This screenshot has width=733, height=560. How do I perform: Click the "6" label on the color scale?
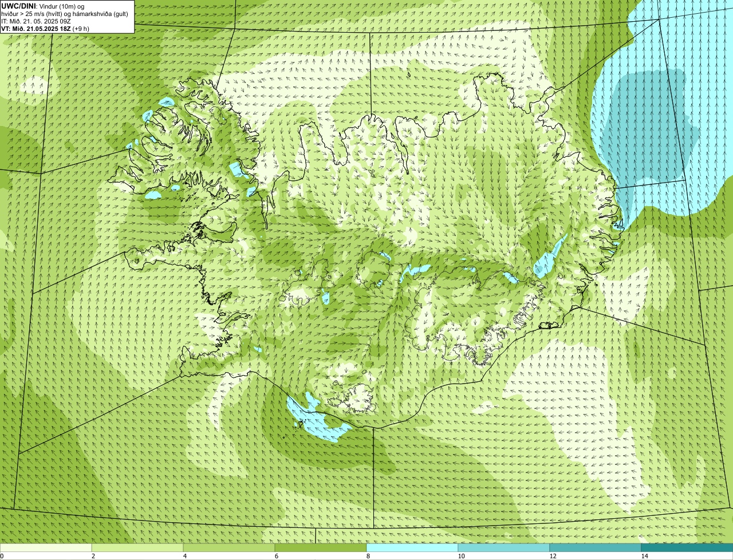click(x=276, y=556)
